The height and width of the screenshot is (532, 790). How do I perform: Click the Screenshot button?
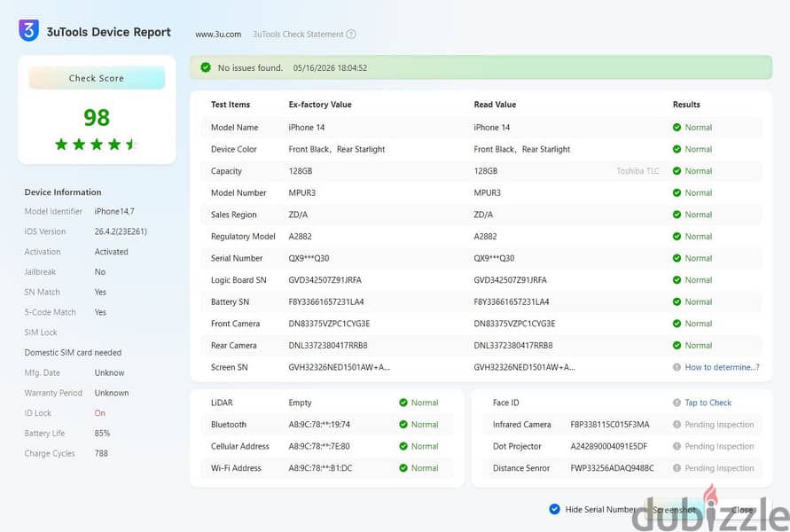coord(674,510)
